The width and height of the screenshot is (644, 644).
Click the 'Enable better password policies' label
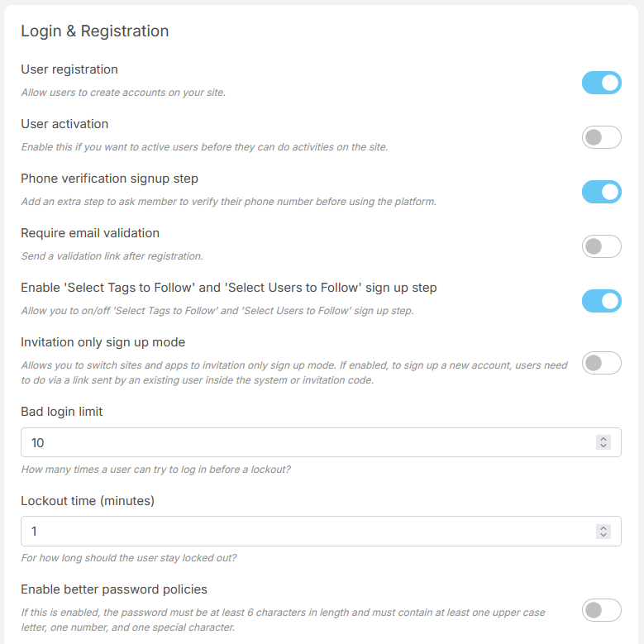click(114, 589)
